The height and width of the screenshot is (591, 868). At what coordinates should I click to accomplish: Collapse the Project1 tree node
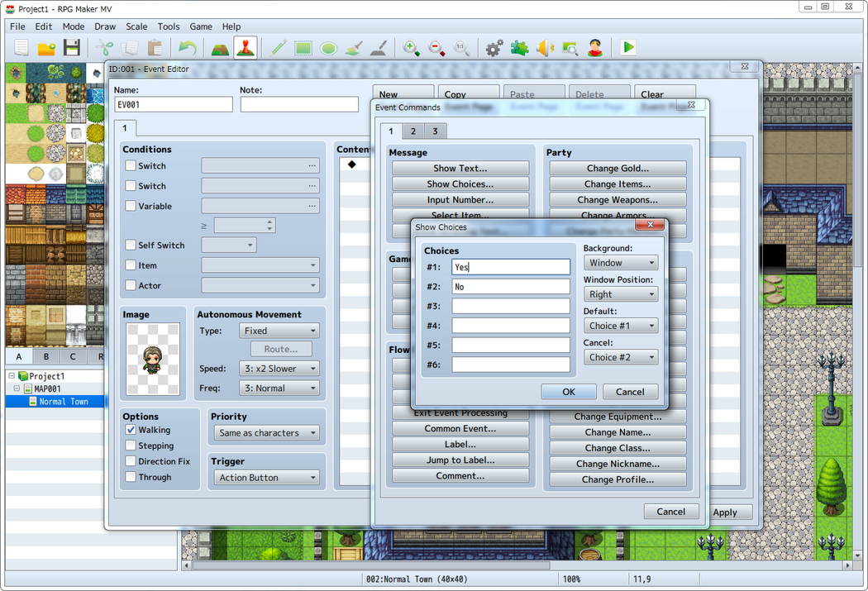tap(11, 376)
